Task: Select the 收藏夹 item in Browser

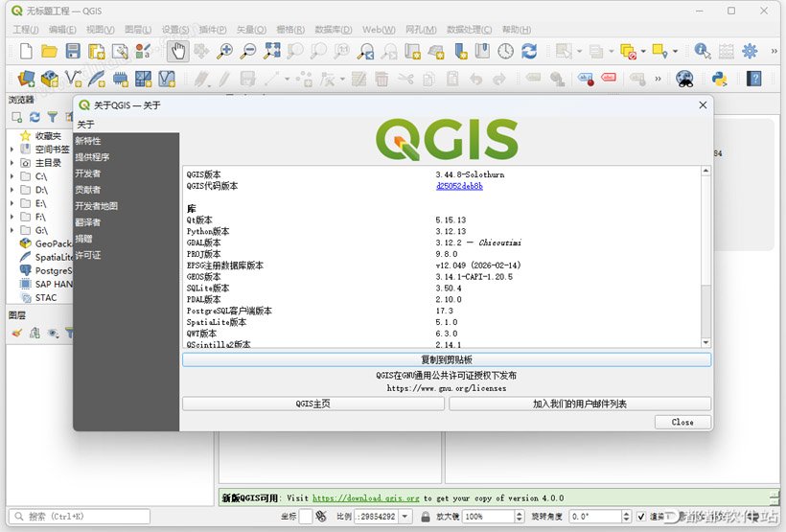Action: (48, 136)
